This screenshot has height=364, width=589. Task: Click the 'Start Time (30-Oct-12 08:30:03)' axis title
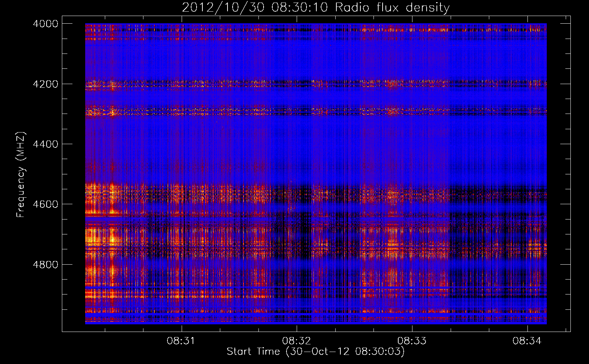[x=316, y=352]
